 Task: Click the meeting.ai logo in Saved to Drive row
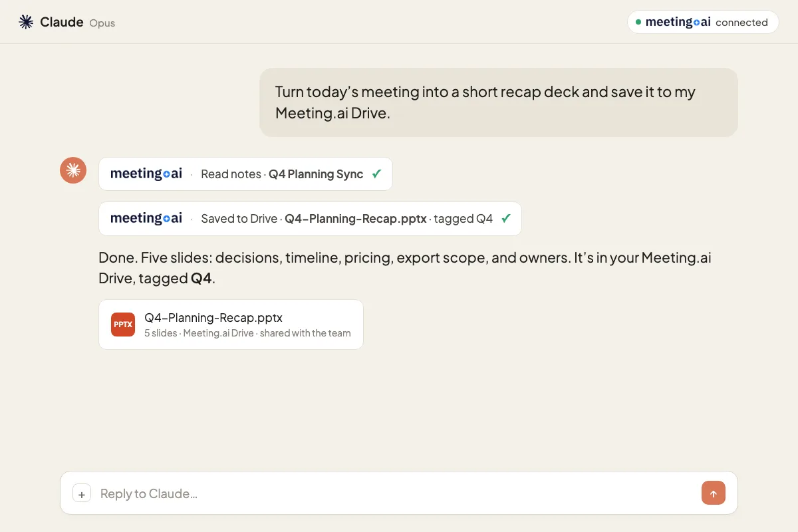coord(146,218)
